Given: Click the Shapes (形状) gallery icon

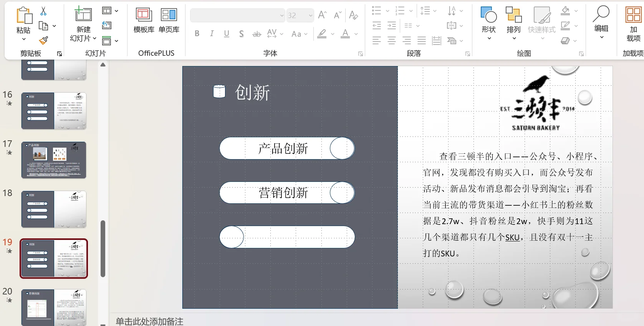Looking at the screenshot, I should point(488,15).
